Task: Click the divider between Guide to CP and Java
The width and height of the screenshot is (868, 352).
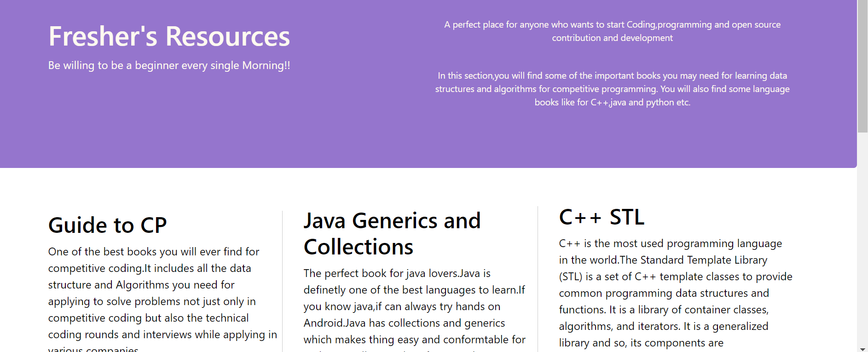Action: click(x=282, y=281)
